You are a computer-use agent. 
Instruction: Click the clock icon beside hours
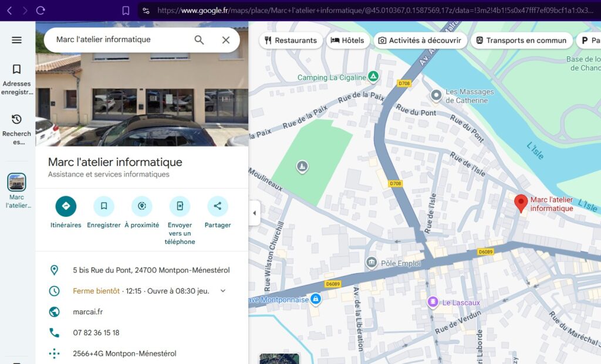point(55,291)
